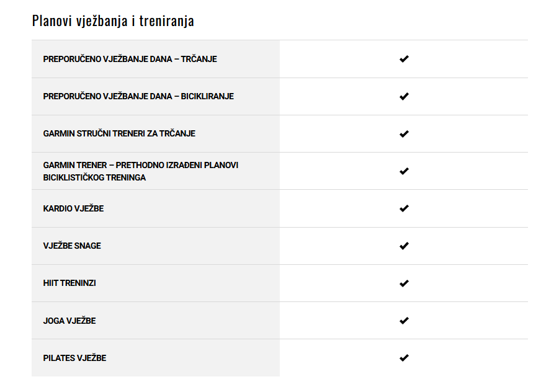
Task: Select Garmin stručni treneri za trčanje label
Action: pos(119,133)
